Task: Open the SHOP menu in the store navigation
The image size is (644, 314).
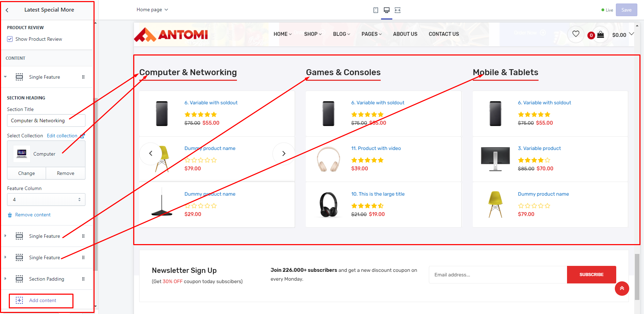Action: click(313, 34)
